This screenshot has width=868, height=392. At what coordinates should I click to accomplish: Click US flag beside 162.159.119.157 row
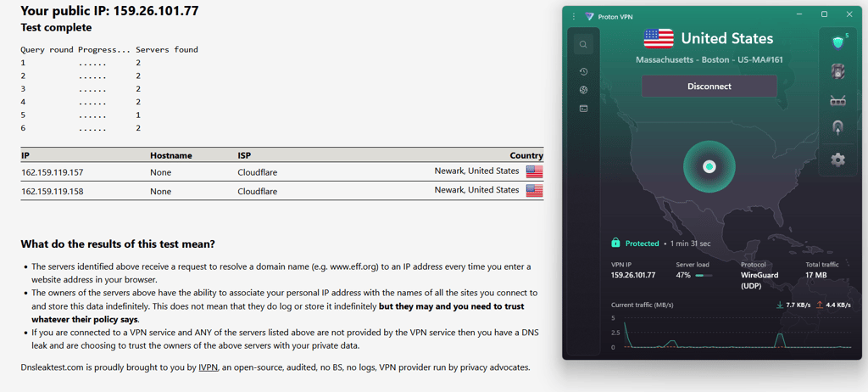pyautogui.click(x=534, y=172)
